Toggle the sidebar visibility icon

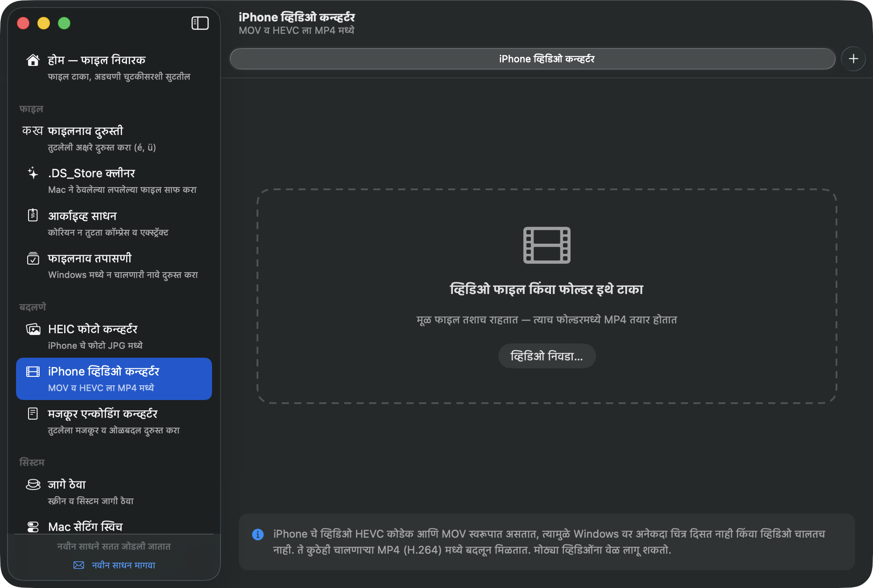point(200,23)
